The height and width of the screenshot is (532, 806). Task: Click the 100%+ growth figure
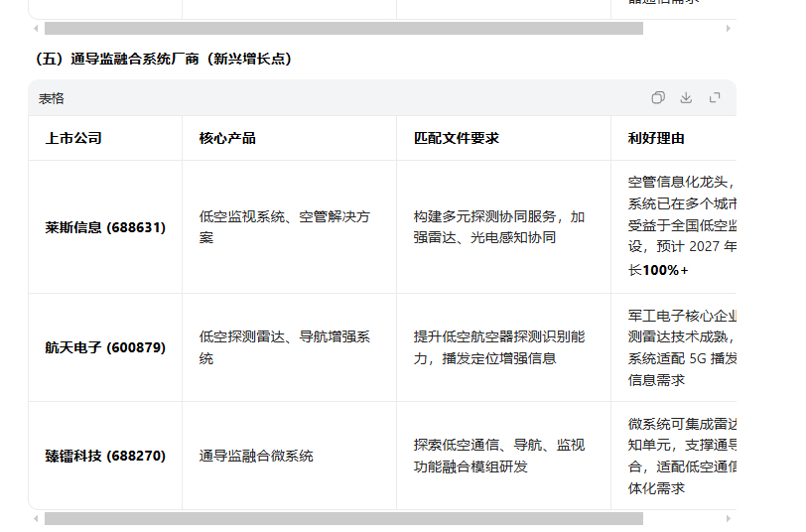coord(665,270)
